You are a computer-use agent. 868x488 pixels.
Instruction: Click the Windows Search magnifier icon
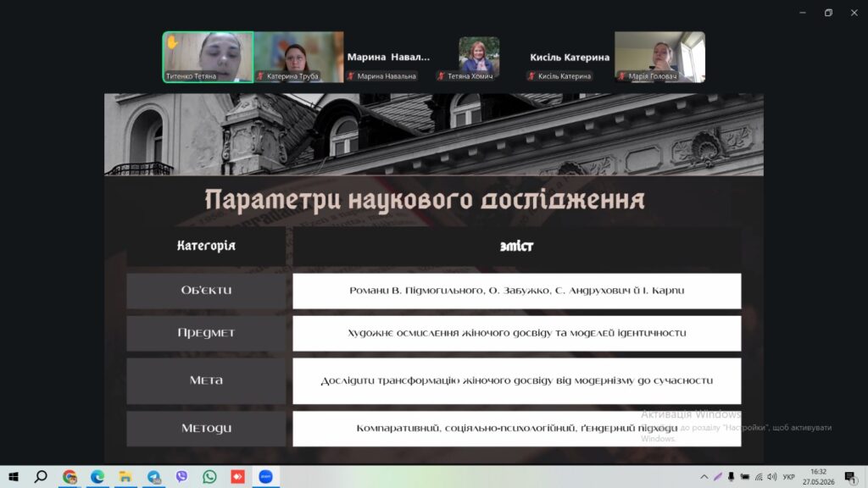tap(41, 476)
